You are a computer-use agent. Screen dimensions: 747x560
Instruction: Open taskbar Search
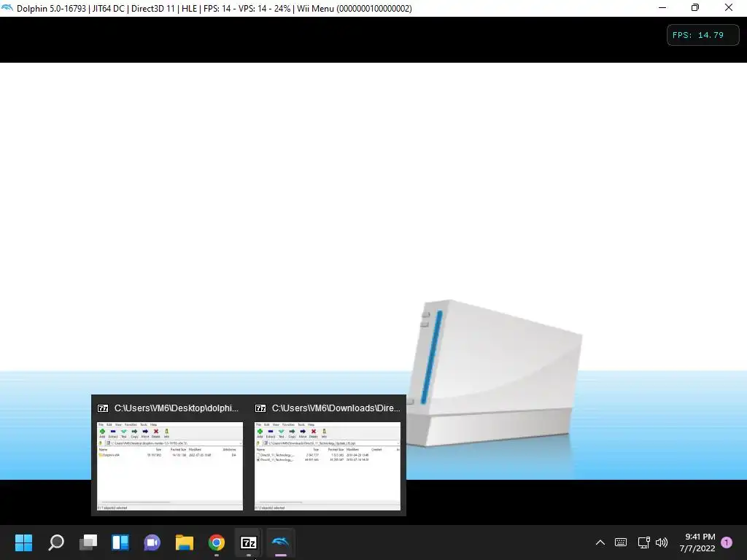(x=55, y=542)
